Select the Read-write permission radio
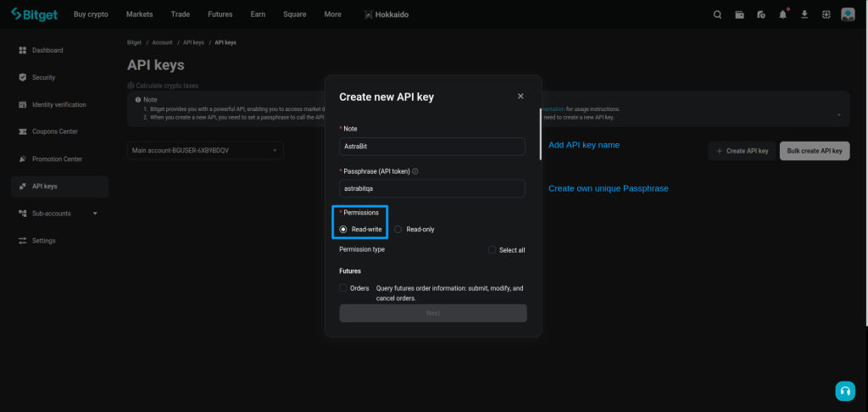868x412 pixels. click(343, 229)
